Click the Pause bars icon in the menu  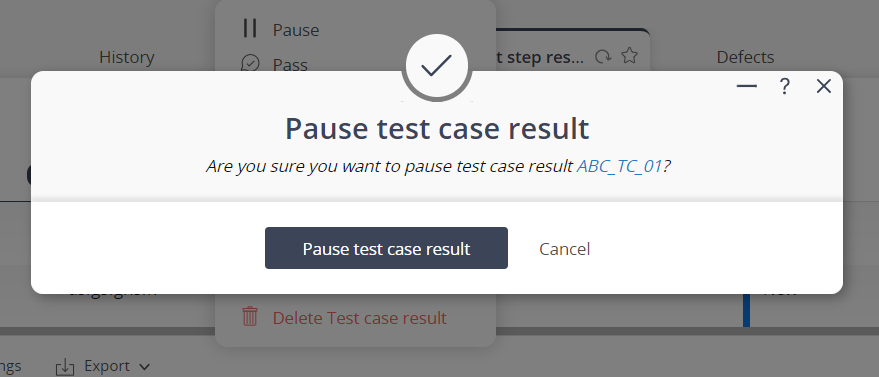pyautogui.click(x=249, y=29)
